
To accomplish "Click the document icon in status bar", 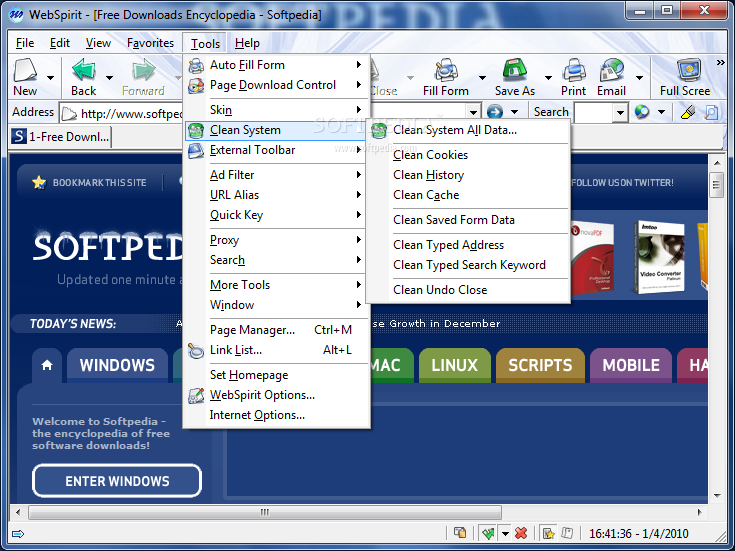I will tap(567, 533).
